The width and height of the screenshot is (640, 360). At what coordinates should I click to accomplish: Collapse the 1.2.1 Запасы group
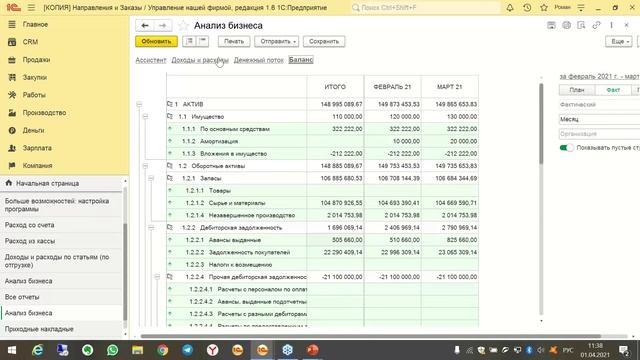point(151,178)
